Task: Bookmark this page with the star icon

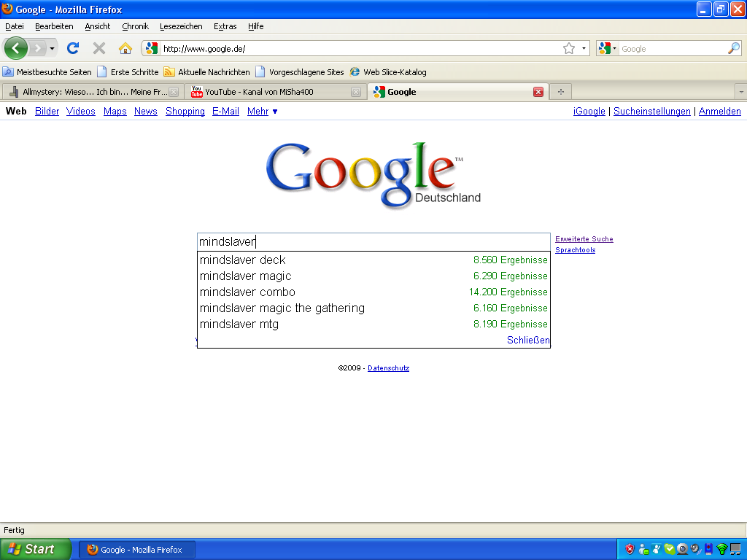Action: click(569, 48)
